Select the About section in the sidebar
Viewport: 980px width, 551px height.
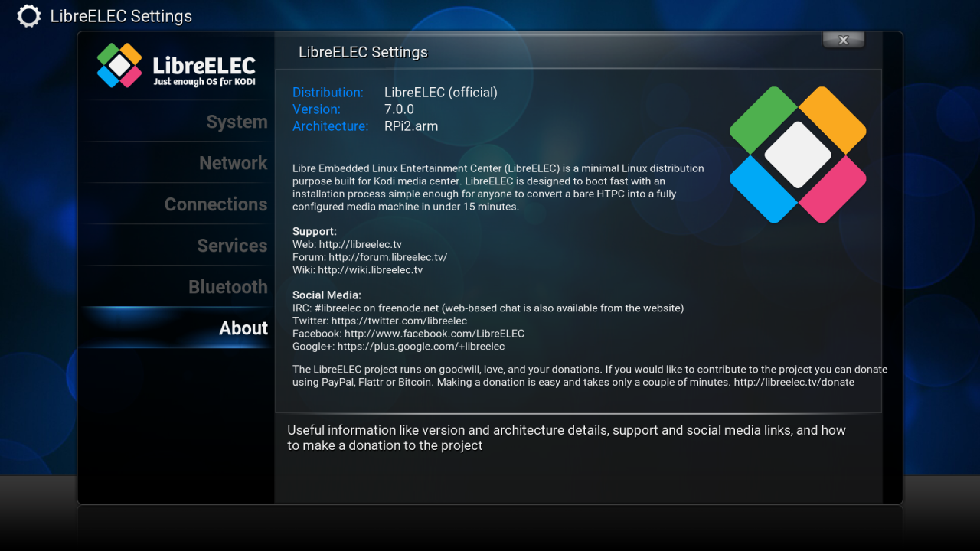pos(243,328)
